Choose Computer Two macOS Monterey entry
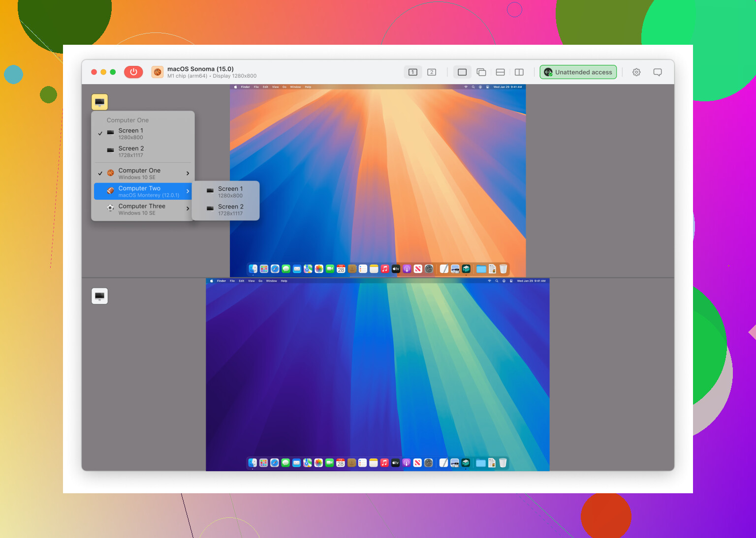This screenshot has width=756, height=538. pos(142,191)
